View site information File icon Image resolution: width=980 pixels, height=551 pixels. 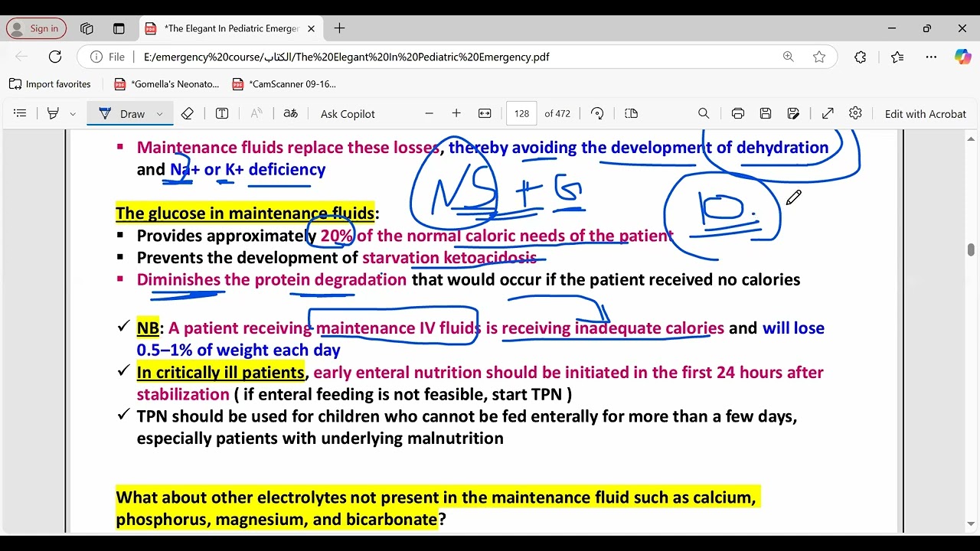click(x=108, y=57)
